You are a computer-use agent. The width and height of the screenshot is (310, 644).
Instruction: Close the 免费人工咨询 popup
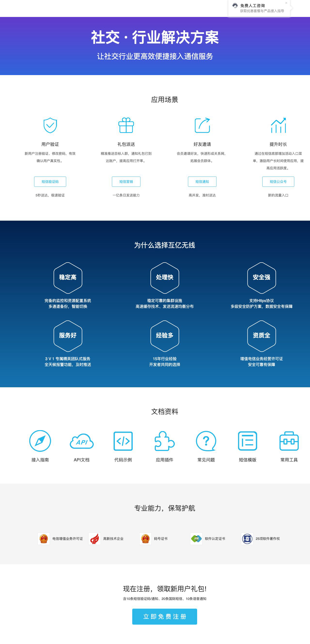click(x=286, y=3)
